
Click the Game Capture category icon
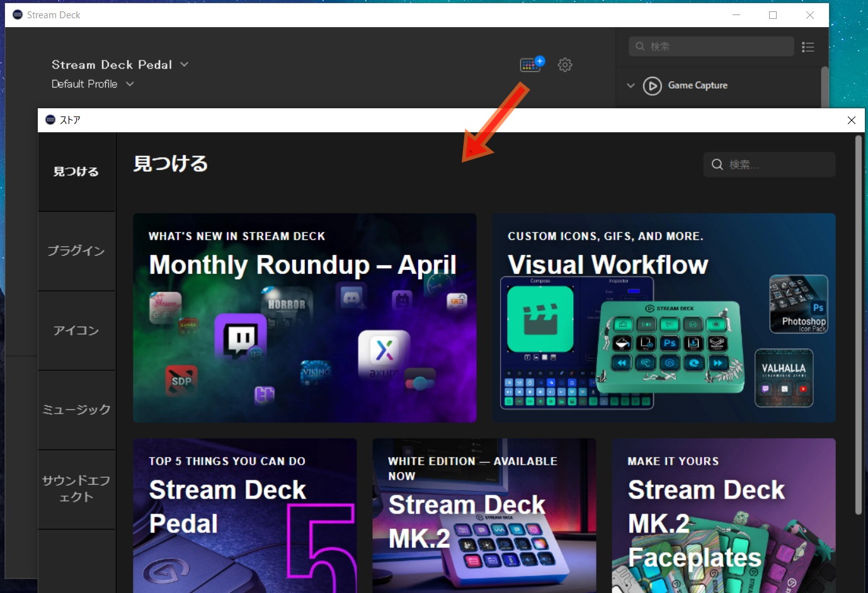tap(652, 86)
